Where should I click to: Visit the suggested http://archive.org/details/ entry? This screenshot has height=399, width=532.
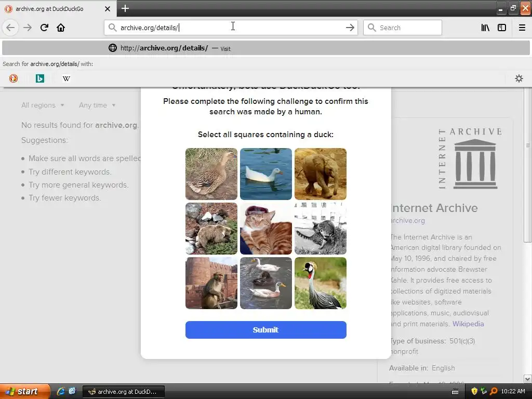265,48
